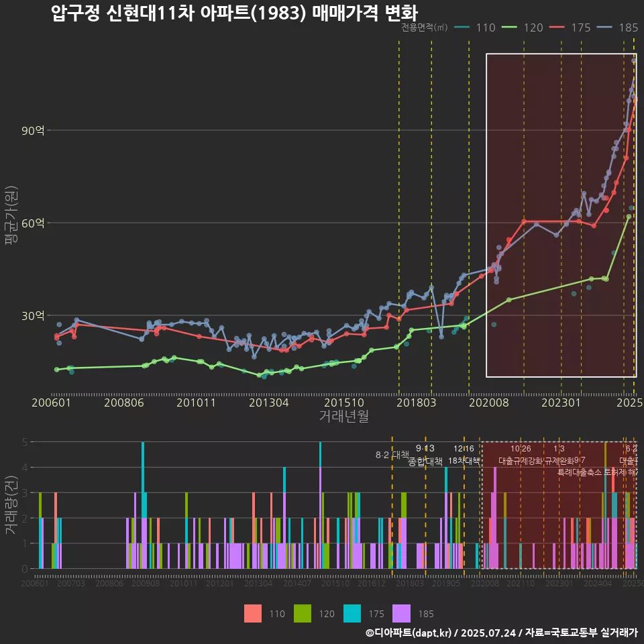Click '201011' on the price chart x-axis
This screenshot has width=644, height=644.
tap(197, 402)
